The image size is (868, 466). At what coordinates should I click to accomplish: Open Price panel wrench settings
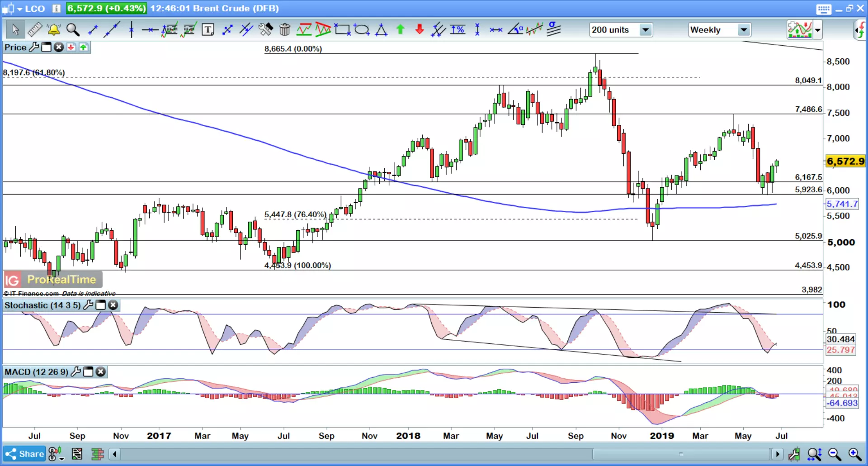(34, 47)
